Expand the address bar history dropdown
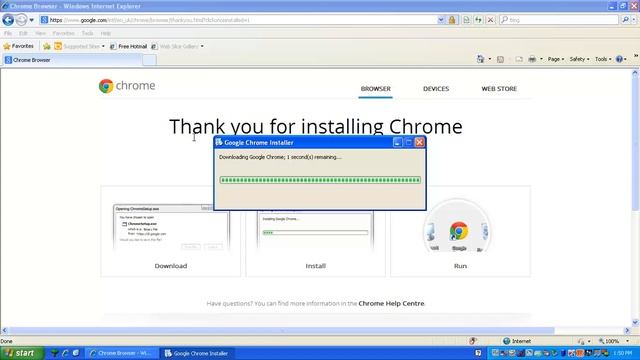Viewport: 640px width, 360px height. tap(441, 20)
